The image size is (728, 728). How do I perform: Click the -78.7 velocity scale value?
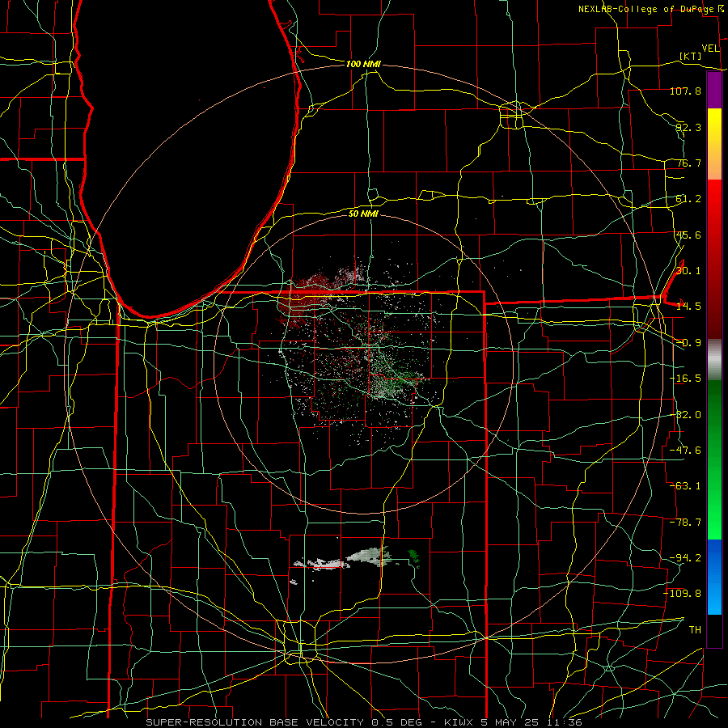coord(686,523)
